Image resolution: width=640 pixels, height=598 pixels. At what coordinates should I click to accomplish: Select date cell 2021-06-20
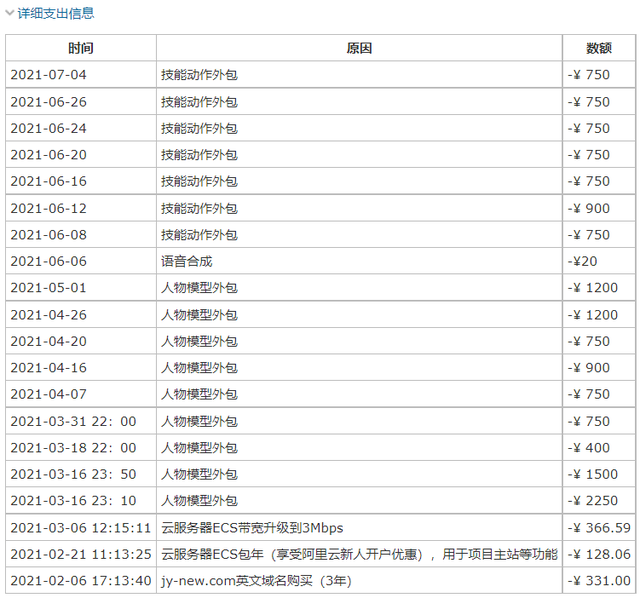coord(81,155)
